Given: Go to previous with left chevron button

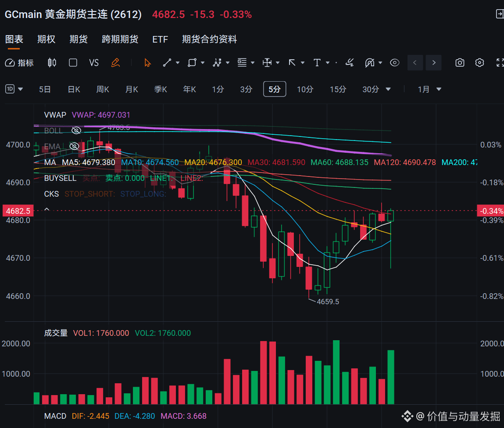Looking at the screenshot, I should coord(415,63).
